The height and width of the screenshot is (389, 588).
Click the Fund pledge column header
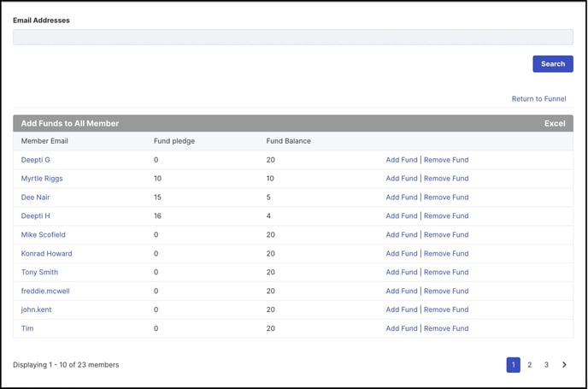[x=174, y=141]
